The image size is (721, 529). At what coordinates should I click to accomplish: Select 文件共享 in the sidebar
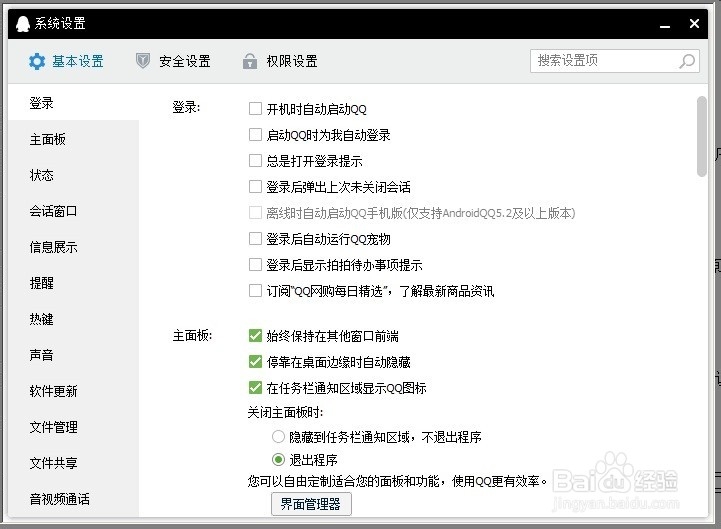pos(74,463)
